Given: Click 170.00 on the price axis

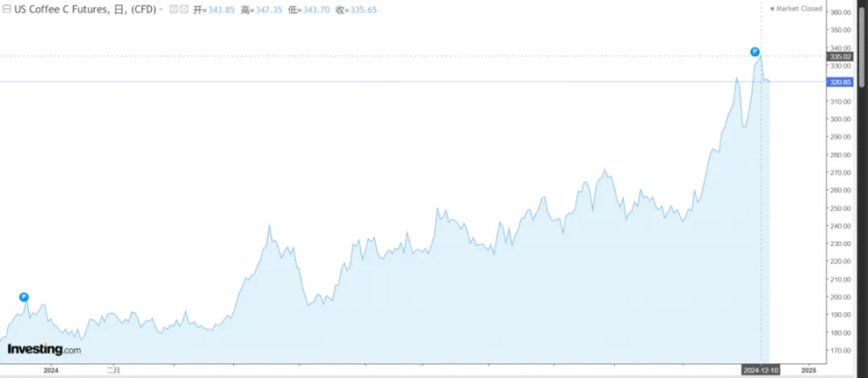Looking at the screenshot, I should pyautogui.click(x=840, y=350).
